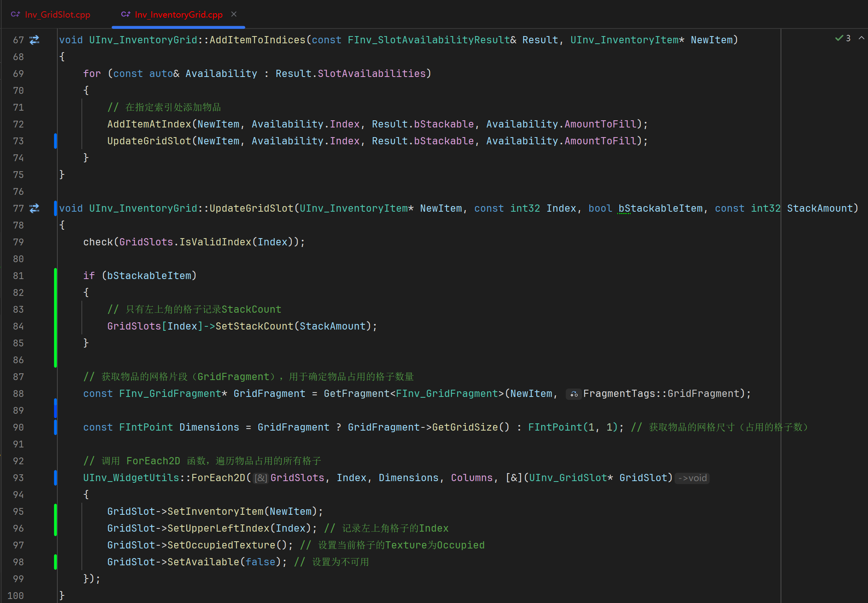Click the blue change marker beside line 93
Screen dimensions: 868x603
click(x=55, y=478)
